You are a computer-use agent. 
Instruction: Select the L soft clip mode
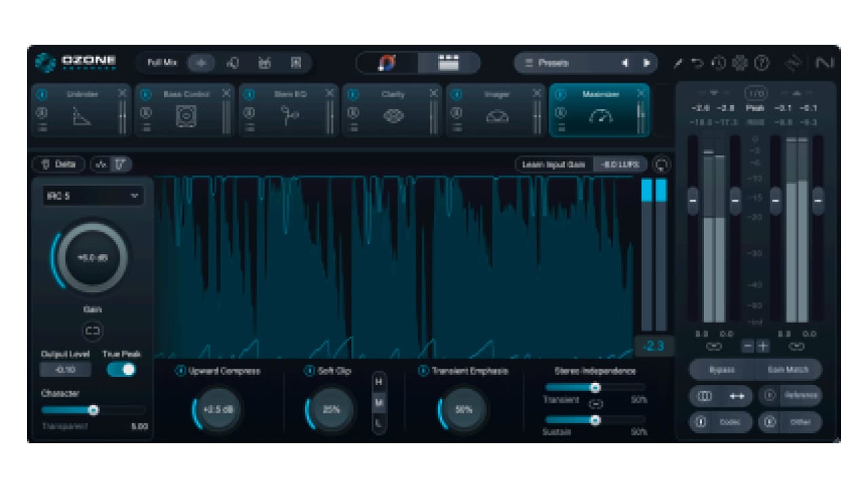pos(379,424)
